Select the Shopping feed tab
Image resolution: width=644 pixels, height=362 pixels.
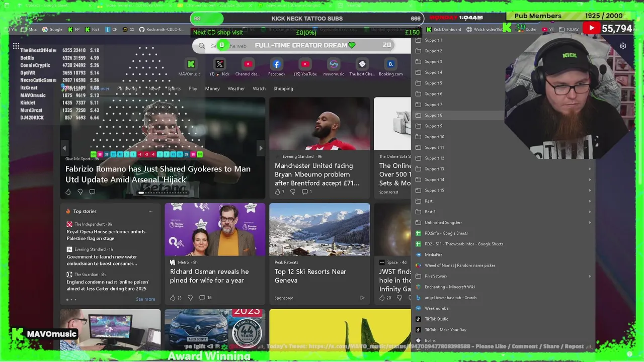tap(283, 88)
